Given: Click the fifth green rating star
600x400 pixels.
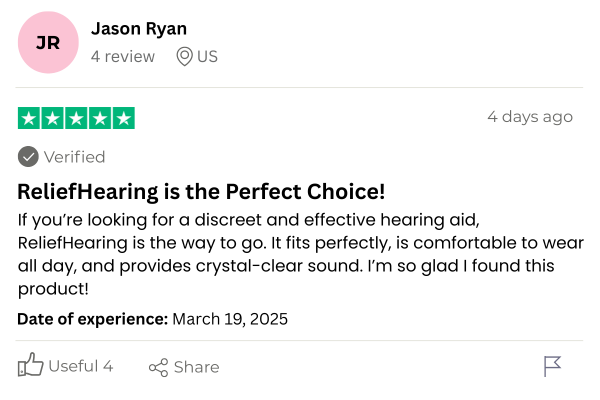Looking at the screenshot, I should click(x=123, y=118).
